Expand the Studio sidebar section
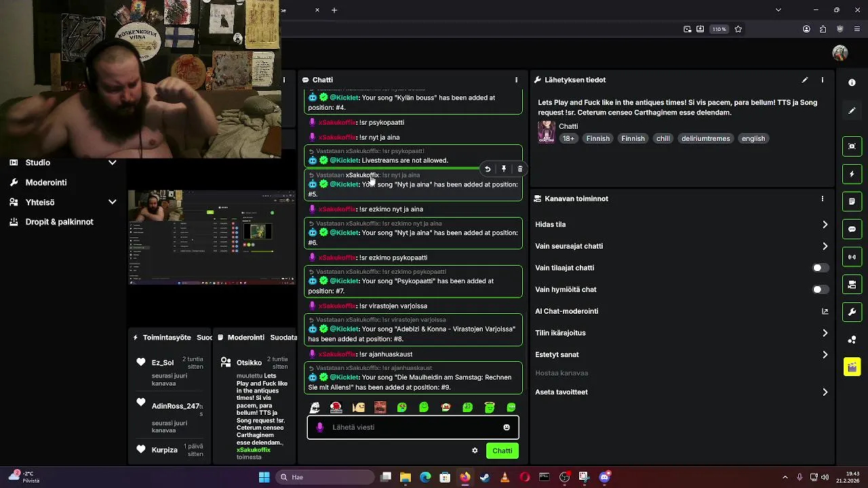The width and height of the screenshot is (868, 488). point(113,163)
